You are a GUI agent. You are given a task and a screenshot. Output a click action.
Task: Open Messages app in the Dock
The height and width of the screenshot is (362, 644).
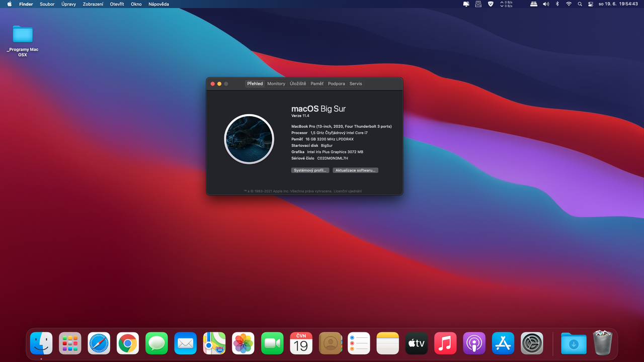(156, 343)
